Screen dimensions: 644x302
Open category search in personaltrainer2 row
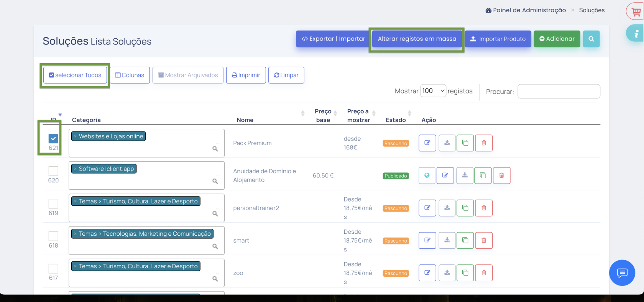pyautogui.click(x=215, y=214)
